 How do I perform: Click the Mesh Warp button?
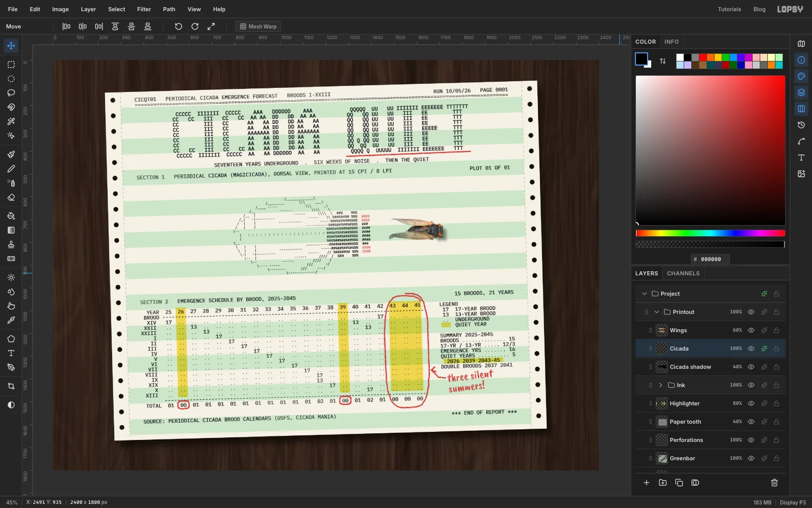pos(258,26)
